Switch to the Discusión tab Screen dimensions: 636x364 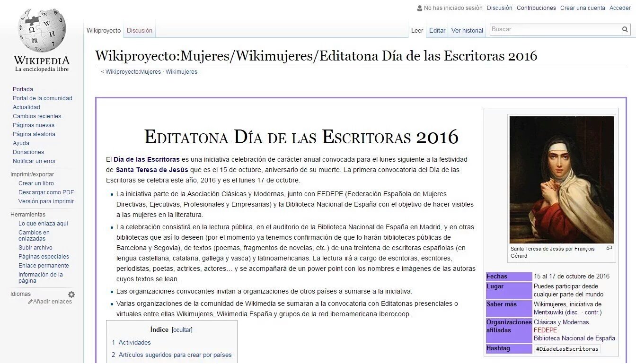(140, 31)
